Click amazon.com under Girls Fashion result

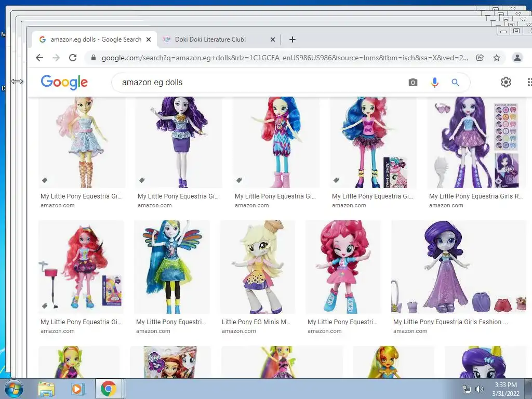pyautogui.click(x=410, y=331)
